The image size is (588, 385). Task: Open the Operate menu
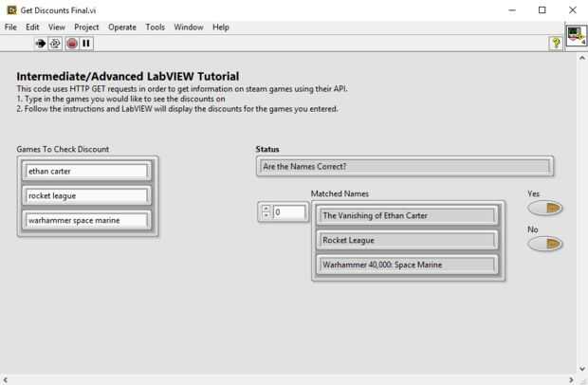[122, 27]
